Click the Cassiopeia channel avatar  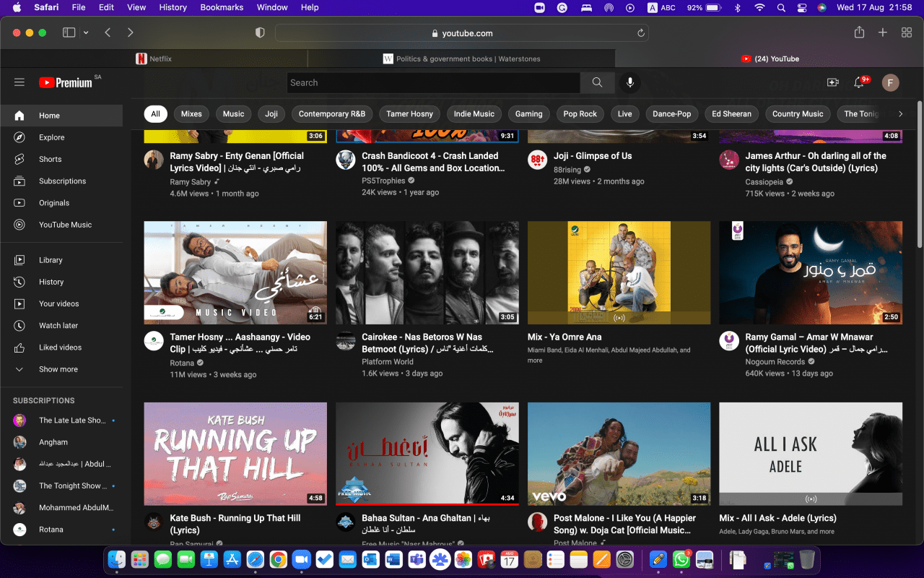(729, 160)
